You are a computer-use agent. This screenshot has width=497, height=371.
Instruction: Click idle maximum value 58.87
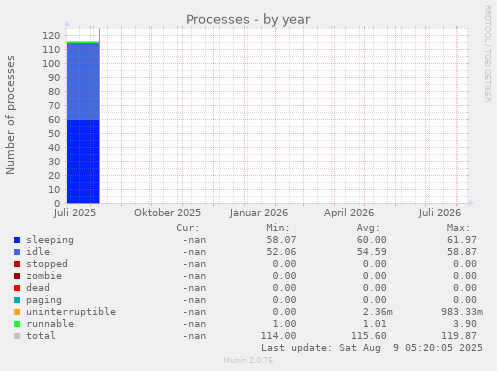coord(462,252)
